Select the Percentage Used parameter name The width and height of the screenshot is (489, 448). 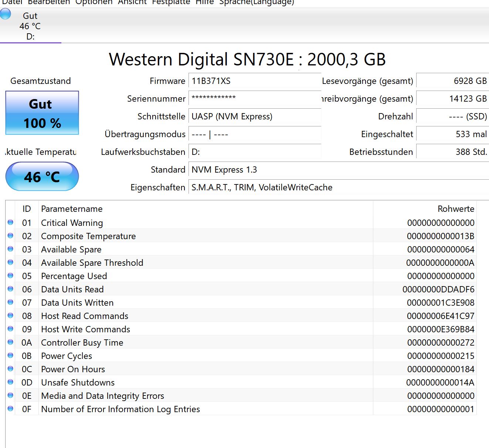click(x=74, y=276)
